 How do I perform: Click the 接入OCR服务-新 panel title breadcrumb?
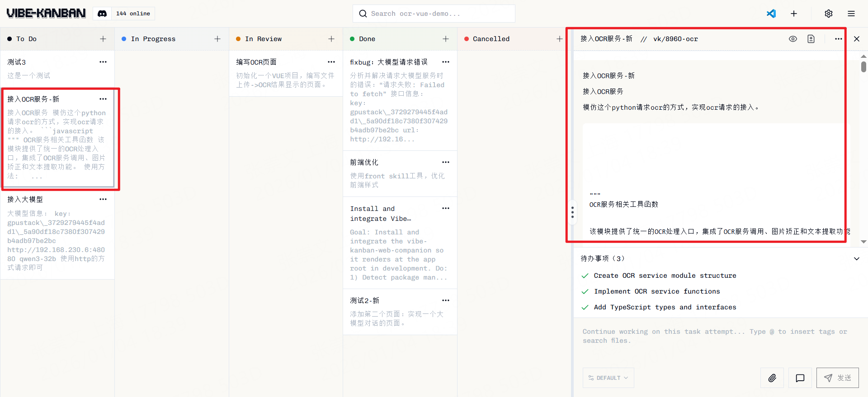pos(606,39)
